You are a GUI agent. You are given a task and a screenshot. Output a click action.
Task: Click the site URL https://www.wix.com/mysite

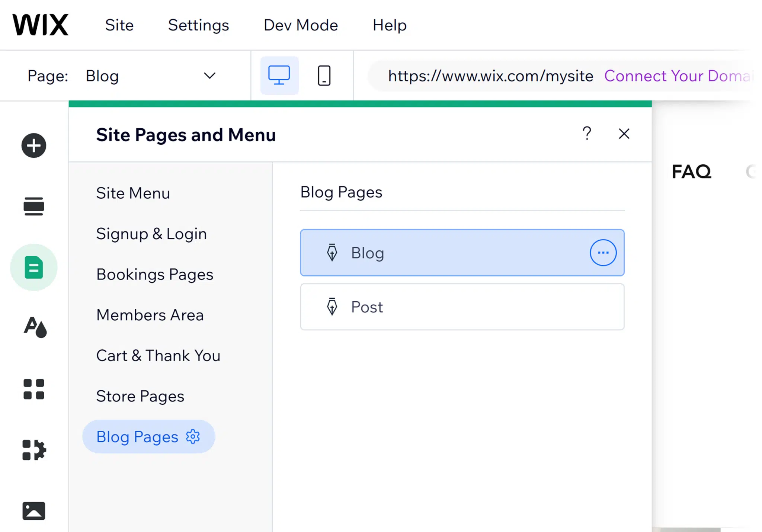click(x=490, y=76)
